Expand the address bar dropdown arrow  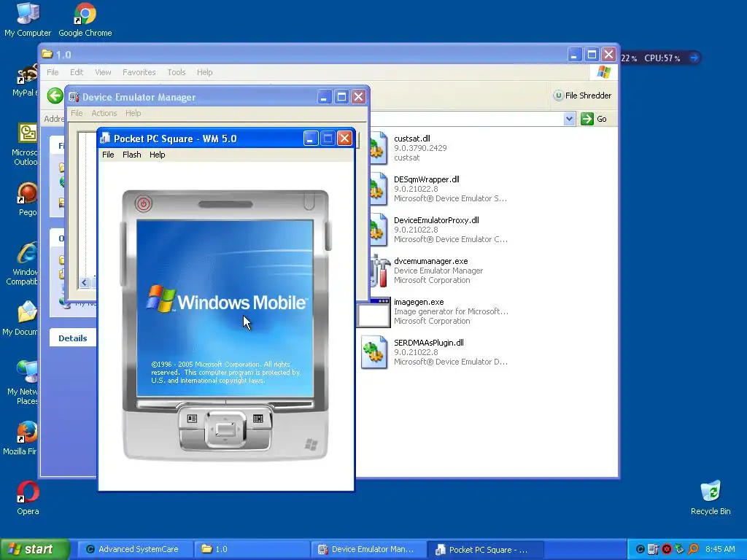coord(569,119)
